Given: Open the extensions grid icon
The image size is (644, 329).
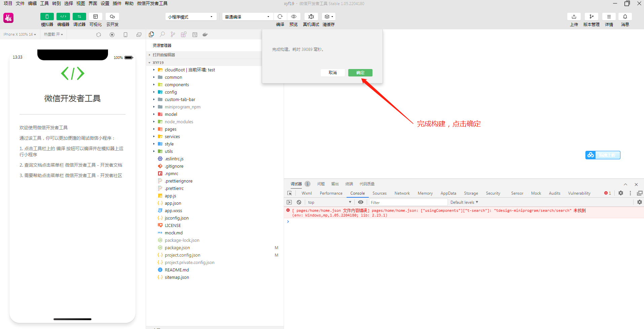Looking at the screenshot, I should point(184,34).
